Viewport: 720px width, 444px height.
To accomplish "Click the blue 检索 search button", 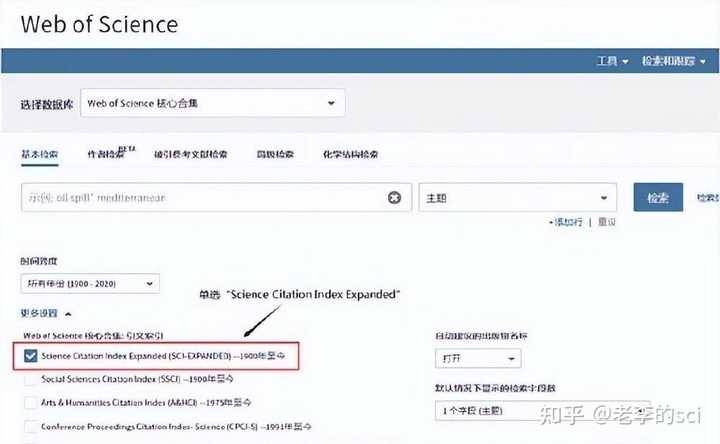I will coord(658,197).
